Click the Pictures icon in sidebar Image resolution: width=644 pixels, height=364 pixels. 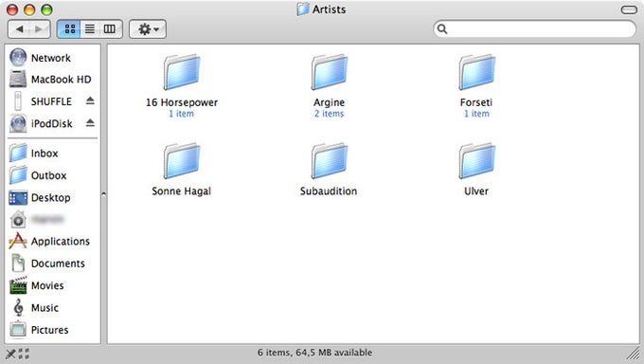(18, 330)
